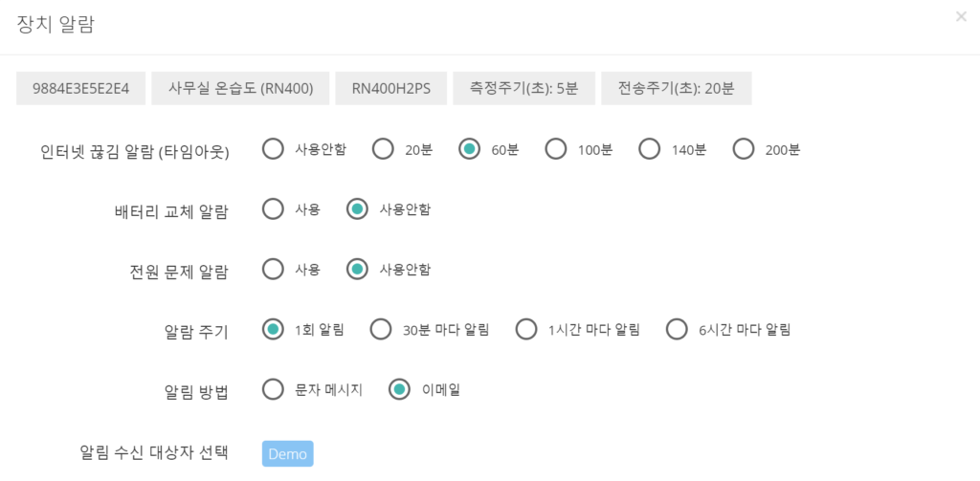Click the 9884E3E5E2E4 device ID label
Screen dimensions: 980x481
[x=80, y=88]
